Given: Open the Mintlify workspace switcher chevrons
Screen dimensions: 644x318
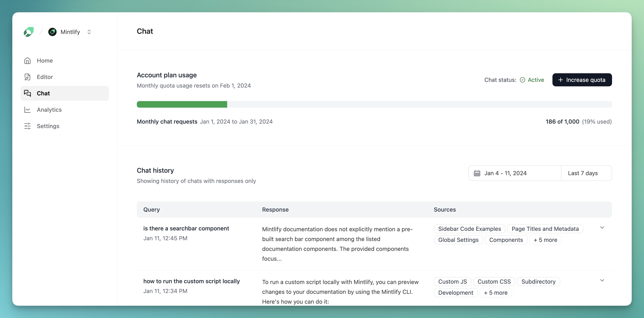Looking at the screenshot, I should tap(89, 32).
